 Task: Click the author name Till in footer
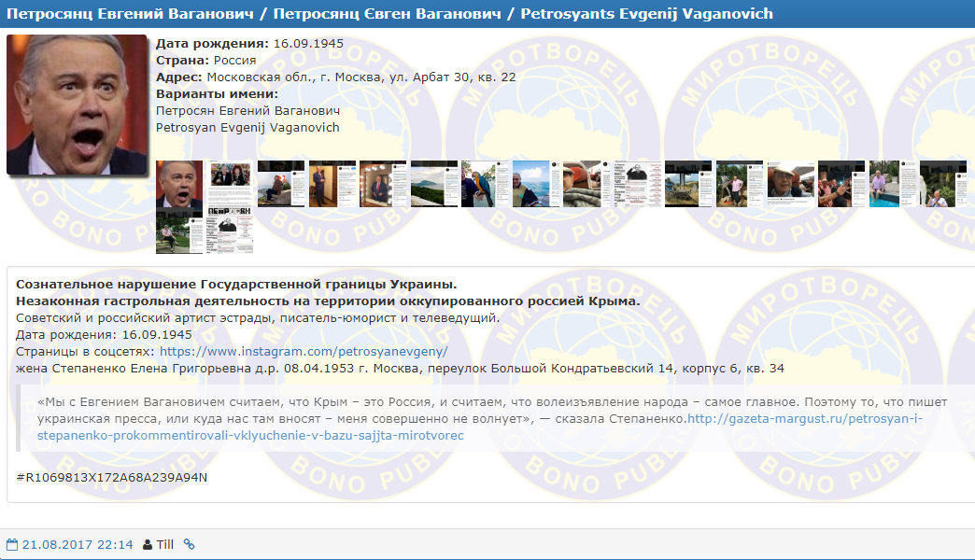pyautogui.click(x=164, y=544)
